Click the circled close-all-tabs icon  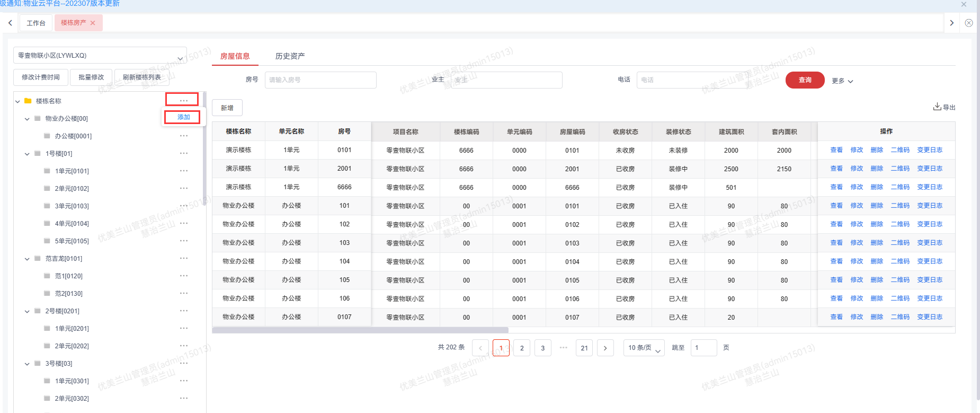tap(968, 23)
